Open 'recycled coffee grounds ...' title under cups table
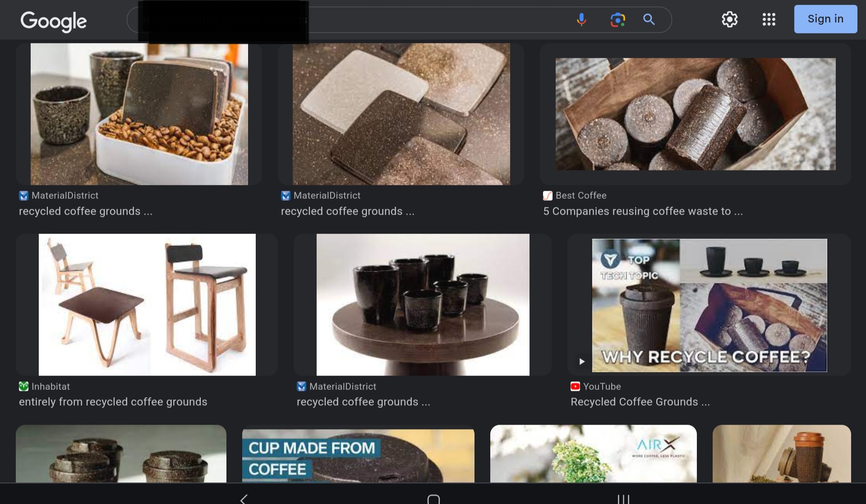 (363, 402)
